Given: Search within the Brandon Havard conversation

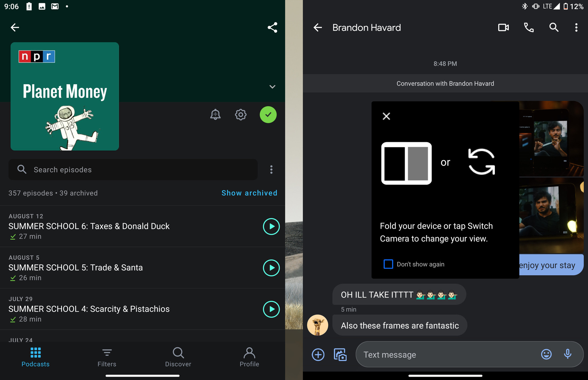Looking at the screenshot, I should (554, 28).
